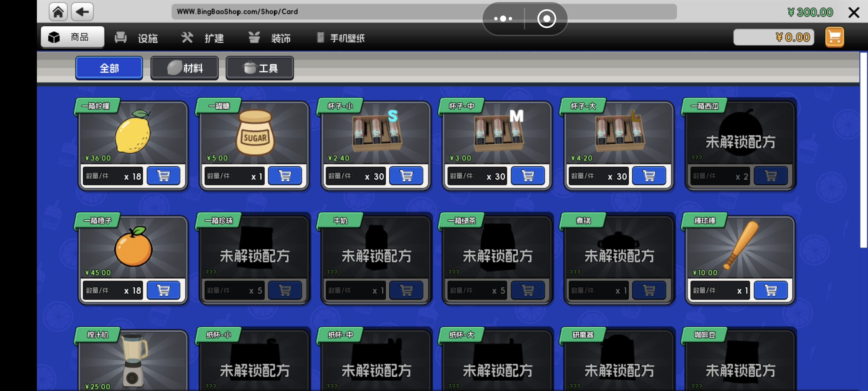The height and width of the screenshot is (391, 868).
Task: Click the ¥10.00 baseball bat price
Action: (x=705, y=272)
